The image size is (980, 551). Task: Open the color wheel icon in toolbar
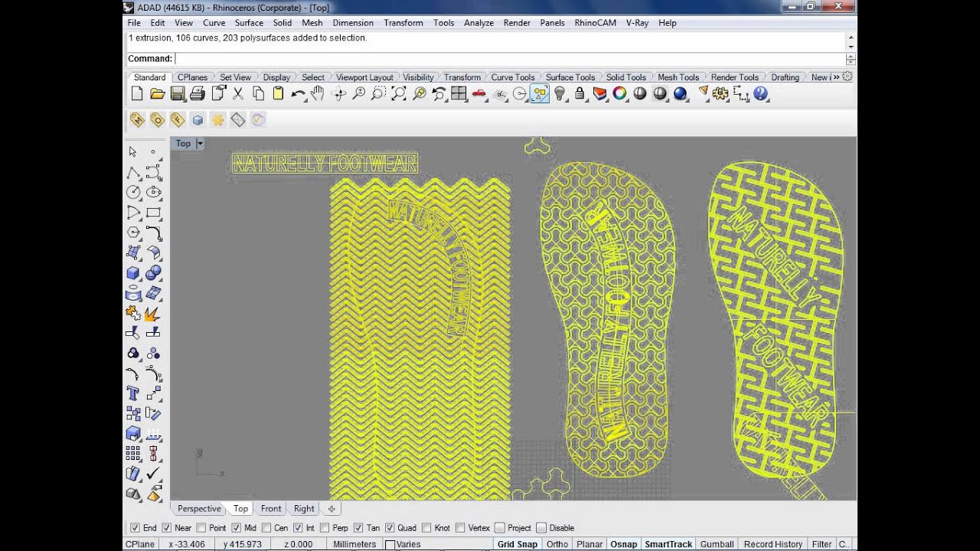point(620,93)
